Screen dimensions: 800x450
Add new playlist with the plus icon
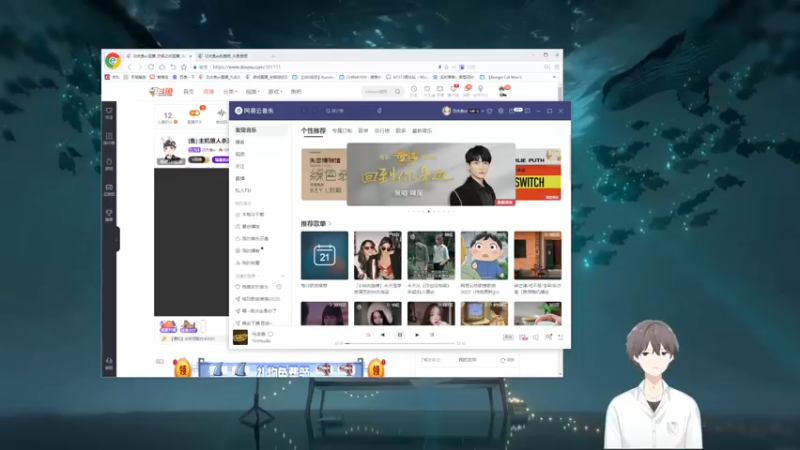(283, 276)
